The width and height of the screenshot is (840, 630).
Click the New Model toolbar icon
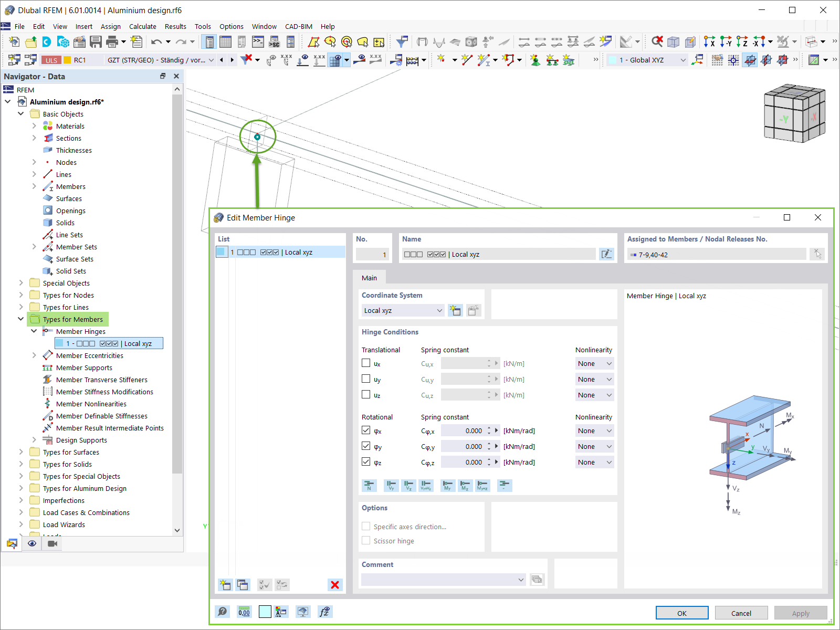click(14, 41)
